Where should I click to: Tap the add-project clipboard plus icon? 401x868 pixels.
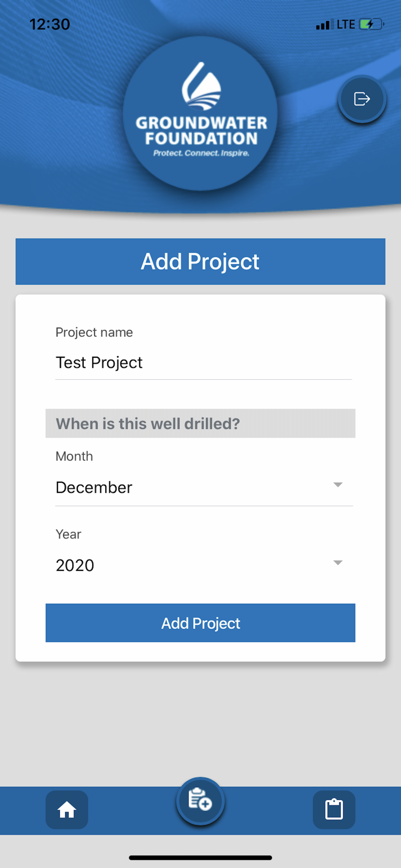pos(200,801)
